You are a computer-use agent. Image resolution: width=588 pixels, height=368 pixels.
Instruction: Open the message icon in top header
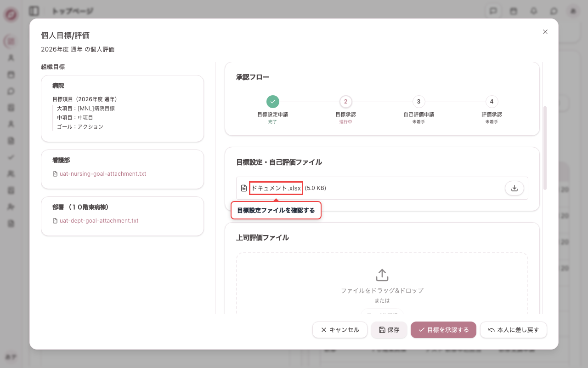[493, 11]
